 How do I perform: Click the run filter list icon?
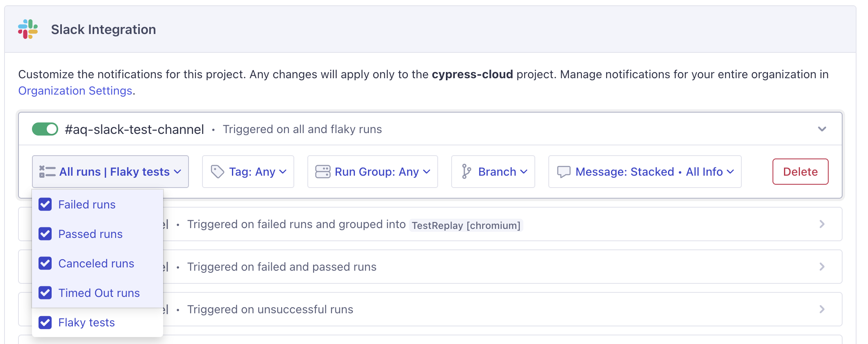pyautogui.click(x=47, y=172)
